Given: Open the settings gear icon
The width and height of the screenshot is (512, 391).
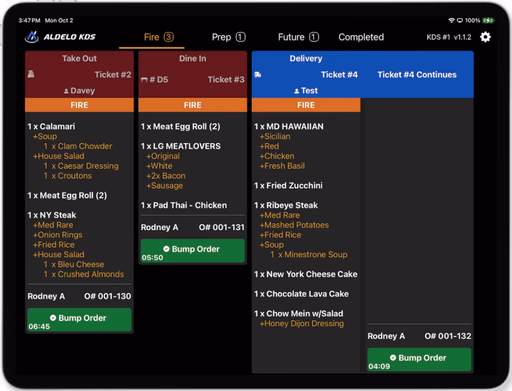Looking at the screenshot, I should (x=485, y=37).
